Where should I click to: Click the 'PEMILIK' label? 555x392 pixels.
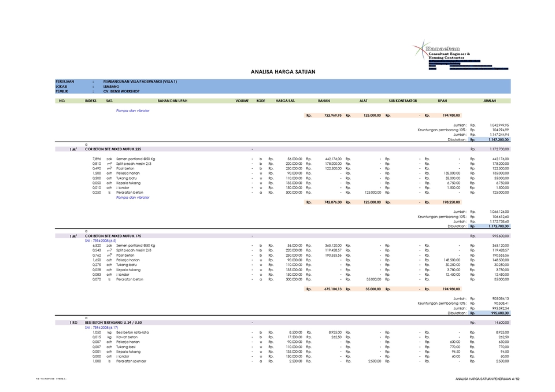click(x=62, y=91)
